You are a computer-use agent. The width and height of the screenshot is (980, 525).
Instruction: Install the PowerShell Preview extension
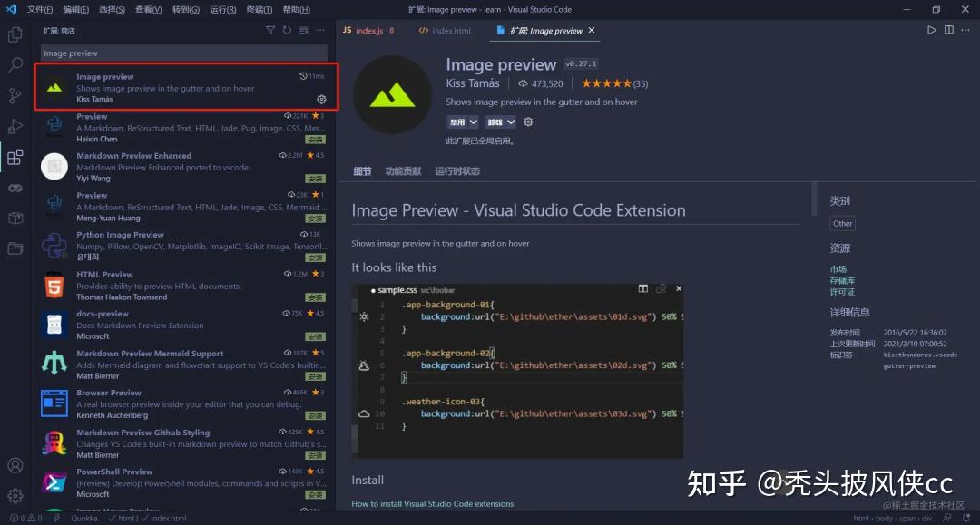(x=316, y=494)
